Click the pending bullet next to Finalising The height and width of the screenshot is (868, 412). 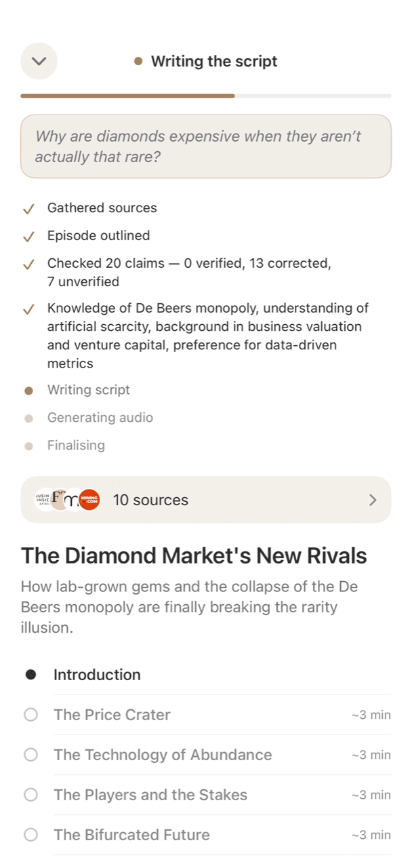tap(28, 446)
